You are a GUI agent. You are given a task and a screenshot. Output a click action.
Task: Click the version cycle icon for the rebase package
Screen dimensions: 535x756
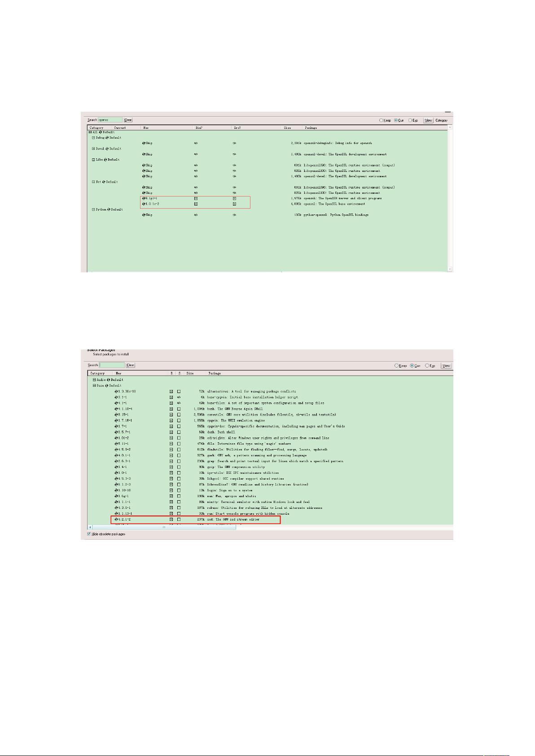116,508
